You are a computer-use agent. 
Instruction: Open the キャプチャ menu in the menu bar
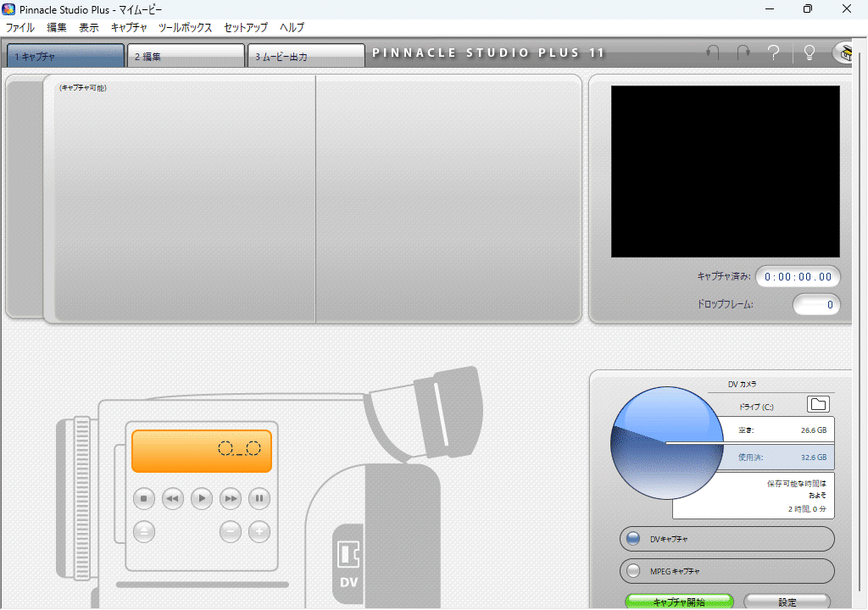tap(129, 28)
